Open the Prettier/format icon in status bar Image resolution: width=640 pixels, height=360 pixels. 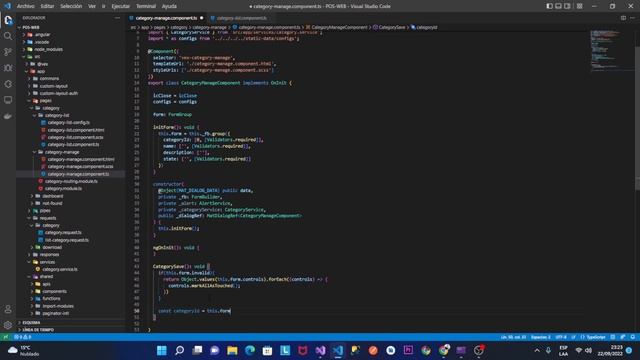613,337
